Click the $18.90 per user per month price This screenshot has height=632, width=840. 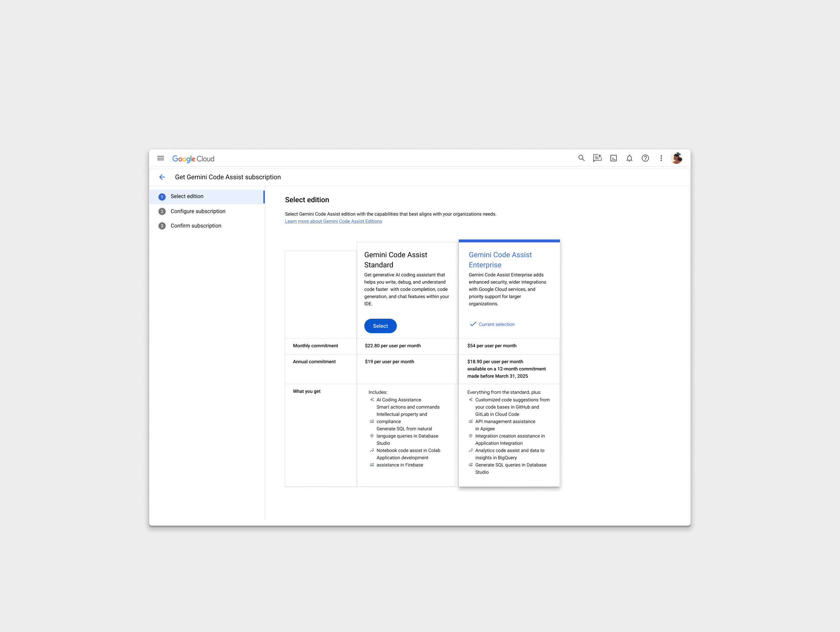point(495,361)
